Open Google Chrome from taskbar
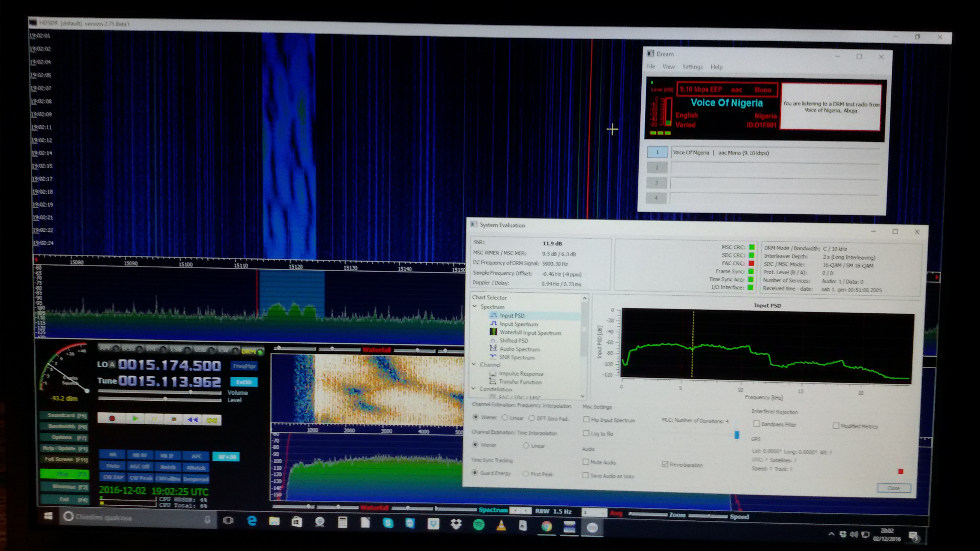 click(546, 526)
